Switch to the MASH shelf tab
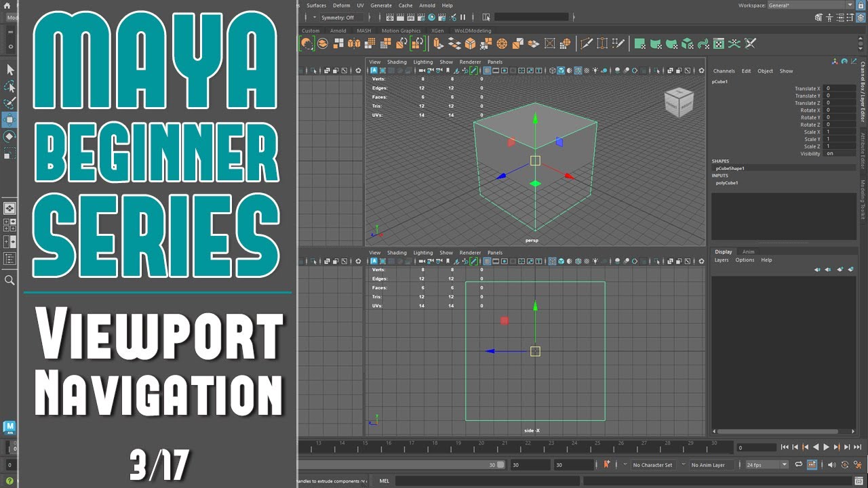This screenshot has width=868, height=488. (x=363, y=30)
